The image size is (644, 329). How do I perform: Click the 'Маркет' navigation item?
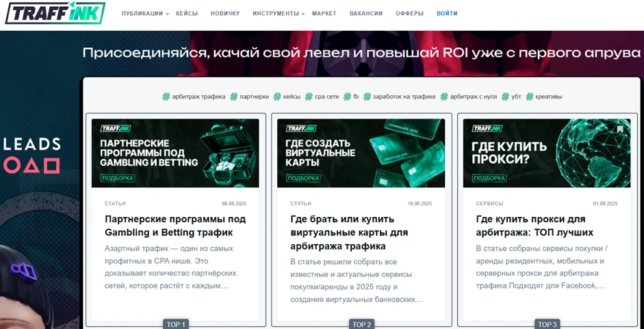324,14
